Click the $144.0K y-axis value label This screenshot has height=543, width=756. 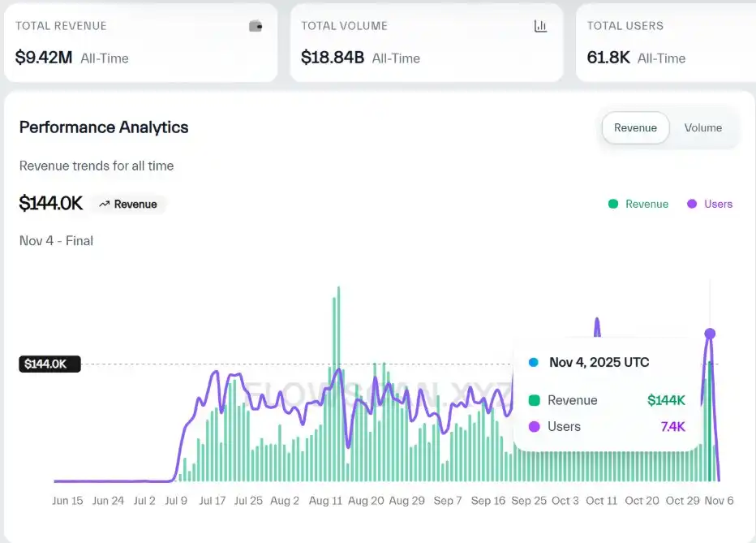tap(49, 364)
